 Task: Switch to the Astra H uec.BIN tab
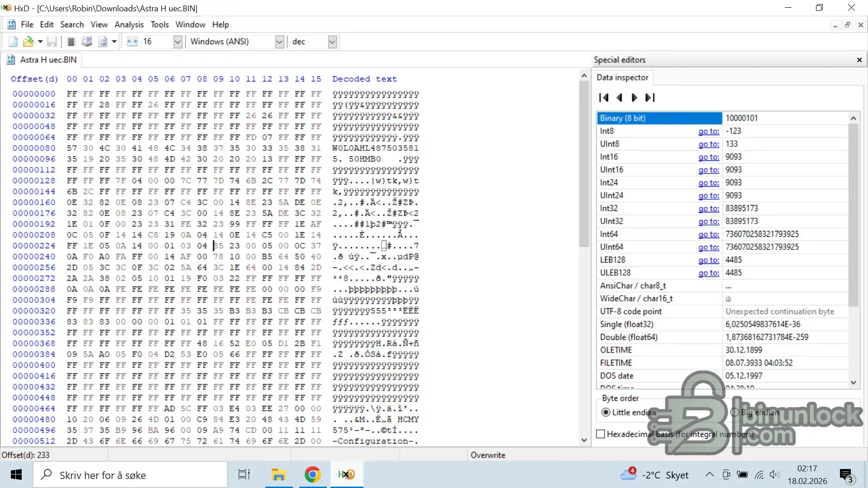[42, 60]
